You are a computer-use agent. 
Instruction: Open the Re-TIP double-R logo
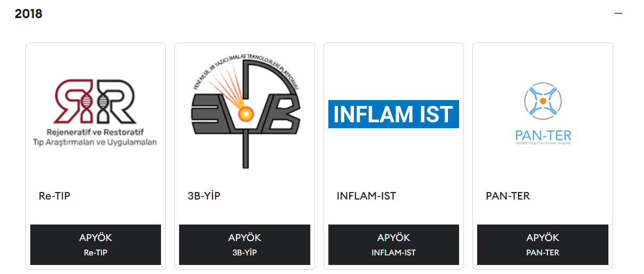coord(96,102)
